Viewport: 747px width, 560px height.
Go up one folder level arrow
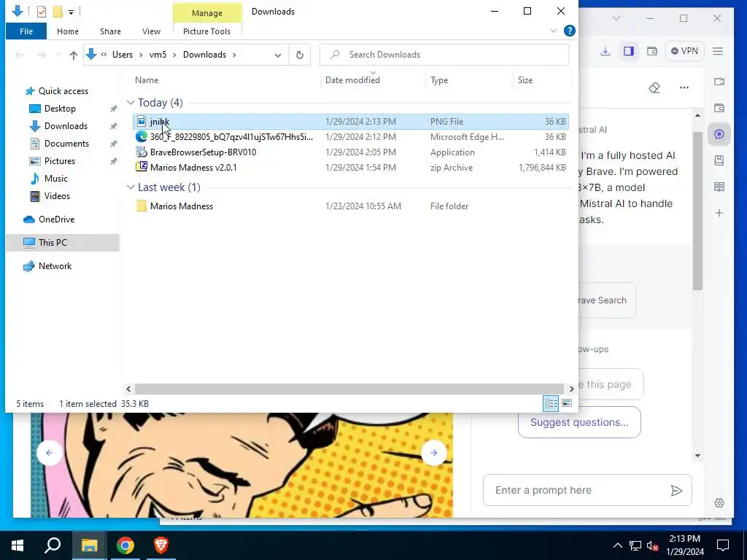74,55
